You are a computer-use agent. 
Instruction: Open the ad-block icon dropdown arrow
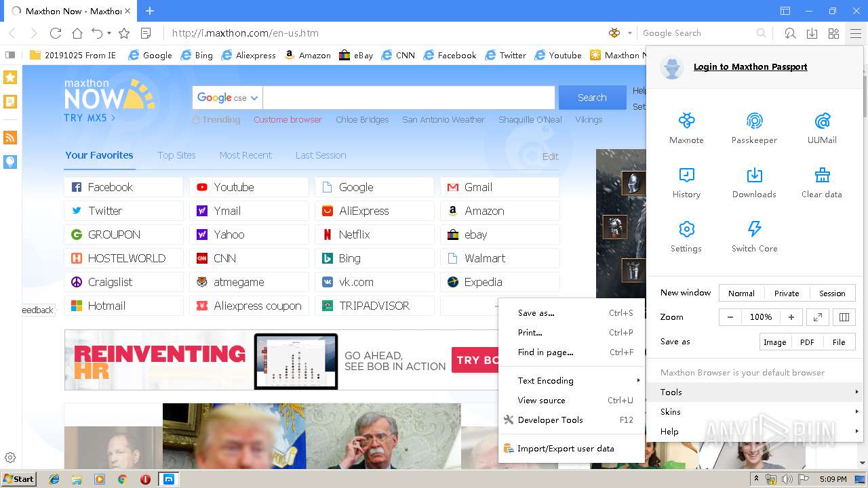[x=629, y=33]
